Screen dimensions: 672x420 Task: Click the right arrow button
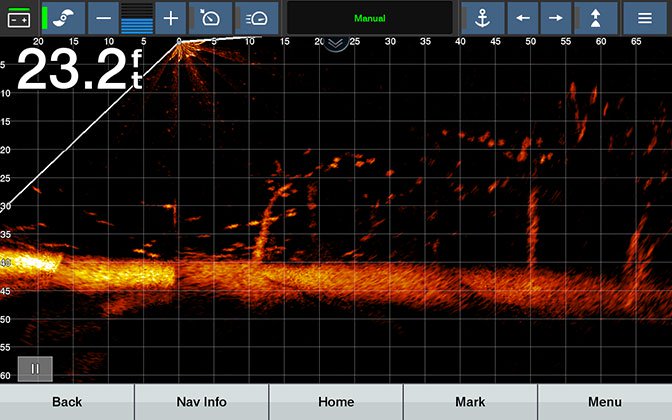556,18
